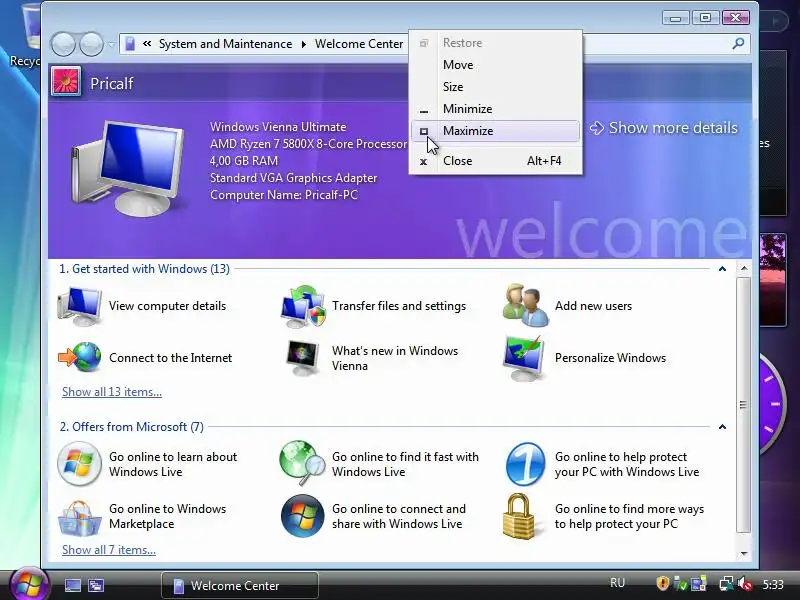
Task: Click the network connection tray icon
Action: pos(726,583)
